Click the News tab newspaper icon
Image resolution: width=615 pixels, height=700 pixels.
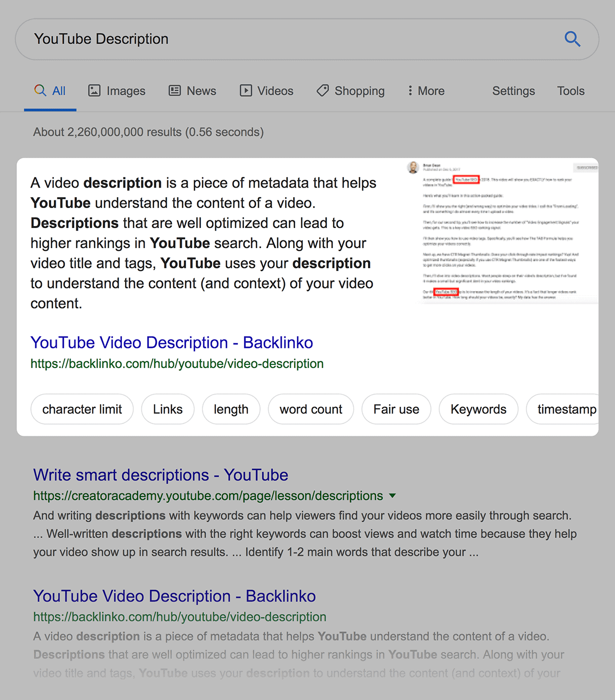tap(175, 91)
